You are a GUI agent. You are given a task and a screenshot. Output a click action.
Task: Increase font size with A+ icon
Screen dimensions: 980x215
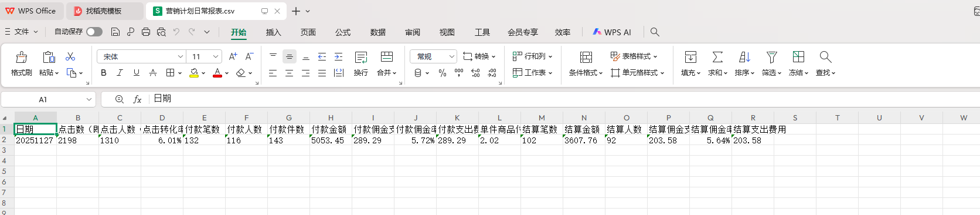(233, 56)
